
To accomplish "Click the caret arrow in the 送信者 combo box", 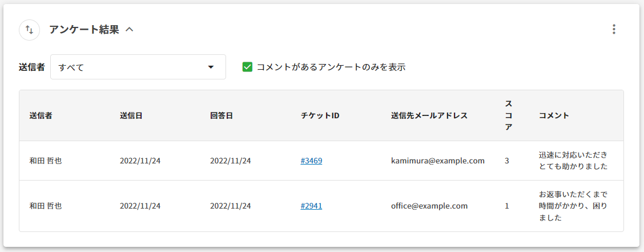I will click(x=211, y=67).
